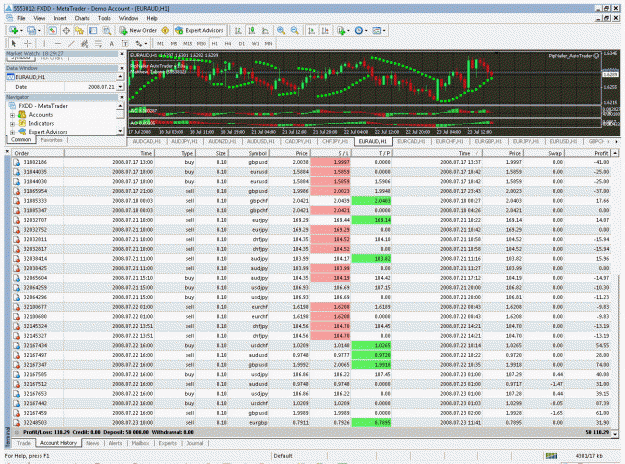Click the Market Watch panel close button
Image resolution: width=625 pixels, height=464 pixels.
[122, 53]
